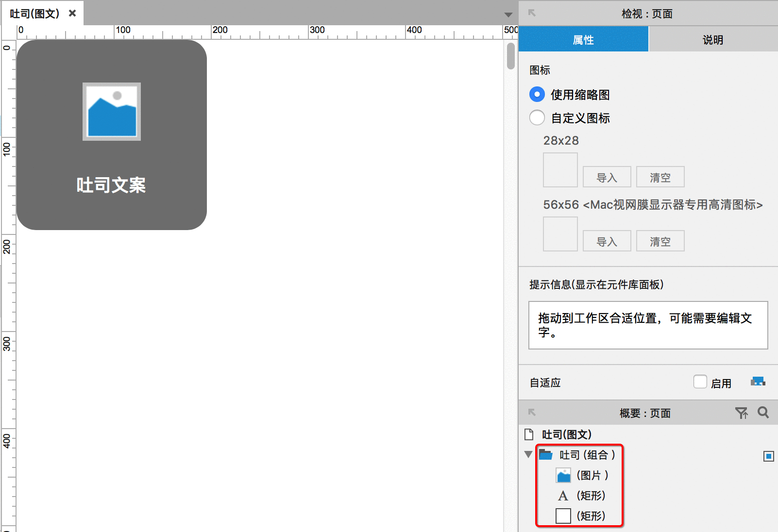Select the 自定义图标 radio option
This screenshot has height=532, width=778.
[x=537, y=117]
